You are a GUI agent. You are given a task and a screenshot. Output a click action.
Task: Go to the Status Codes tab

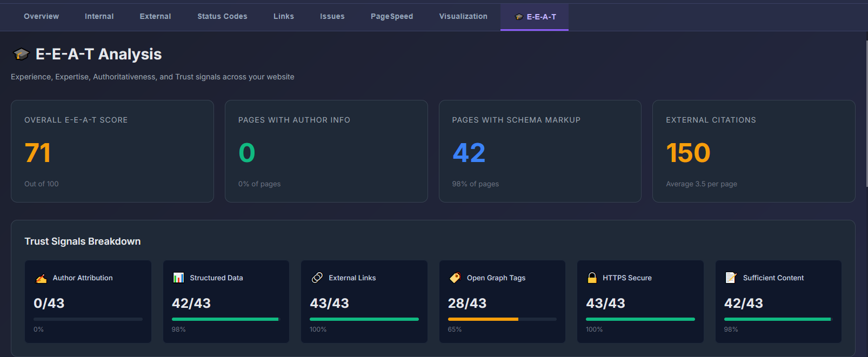222,17
